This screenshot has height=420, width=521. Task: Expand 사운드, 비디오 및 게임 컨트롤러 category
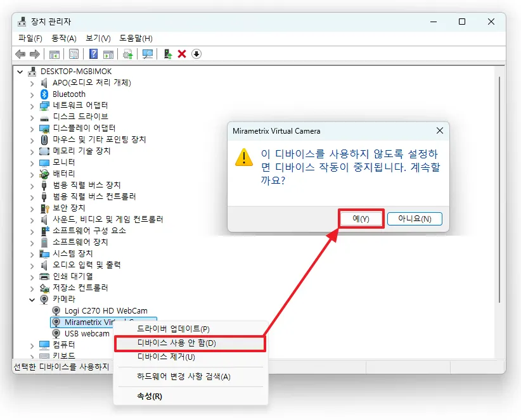[x=32, y=220]
